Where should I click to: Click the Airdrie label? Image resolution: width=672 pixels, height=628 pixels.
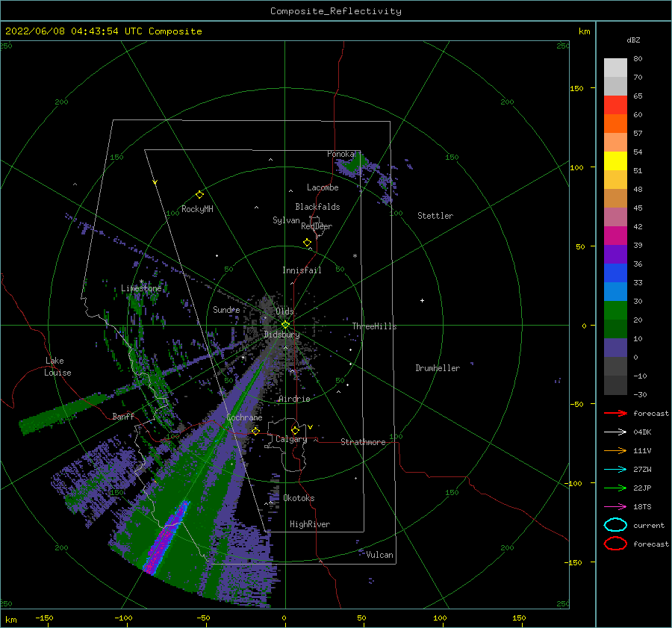click(x=294, y=399)
